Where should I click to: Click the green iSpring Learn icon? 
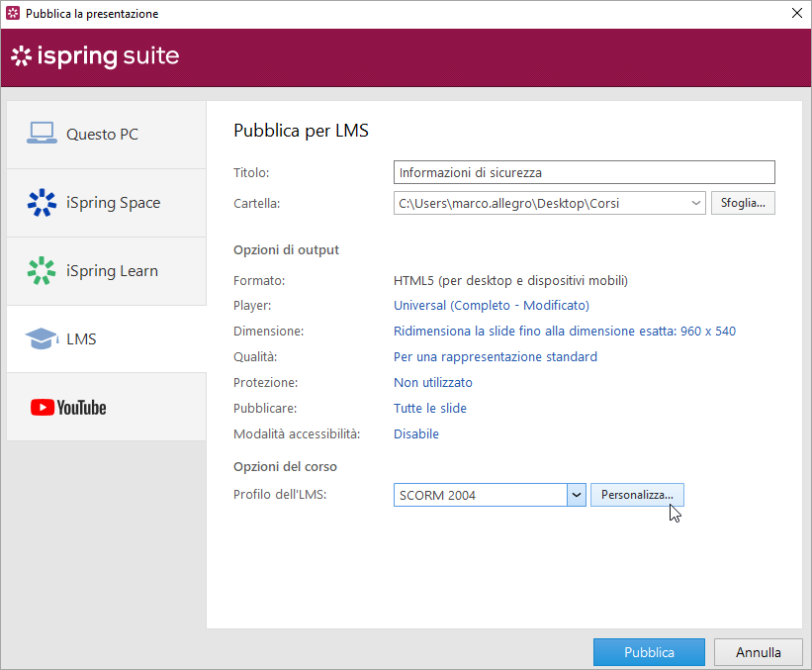coord(42,270)
